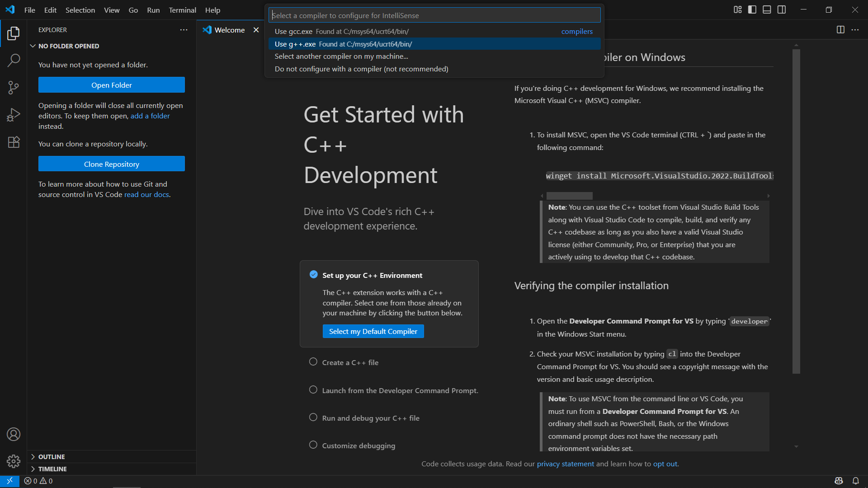The width and height of the screenshot is (868, 488).
Task: Open notifications bell icon
Action: [856, 481]
